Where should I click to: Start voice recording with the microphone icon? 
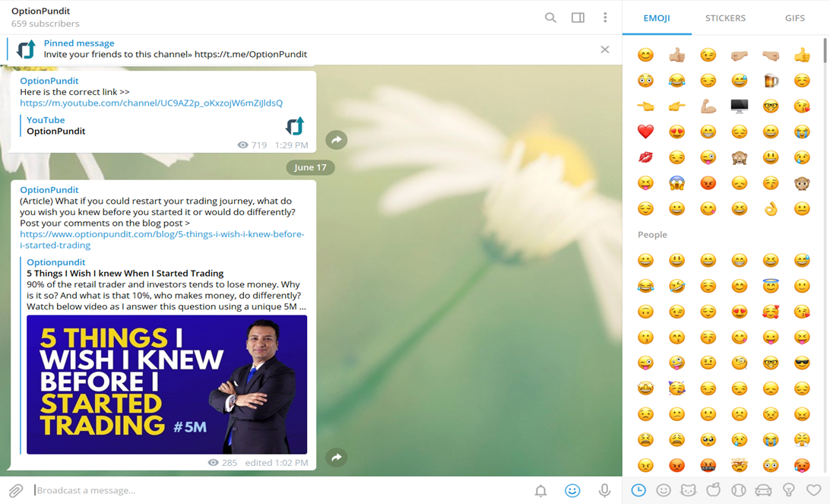click(604, 491)
